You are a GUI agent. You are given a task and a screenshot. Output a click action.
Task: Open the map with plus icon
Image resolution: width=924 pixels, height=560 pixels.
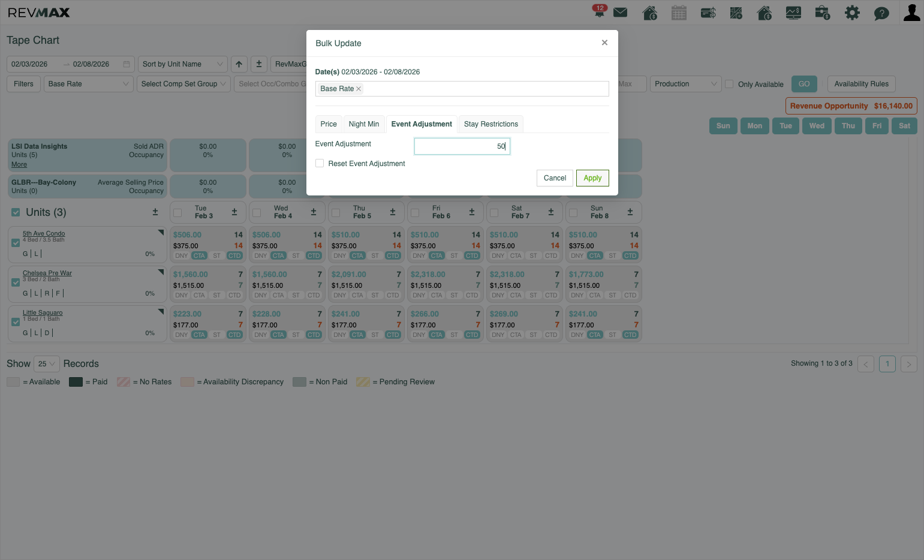click(x=736, y=13)
